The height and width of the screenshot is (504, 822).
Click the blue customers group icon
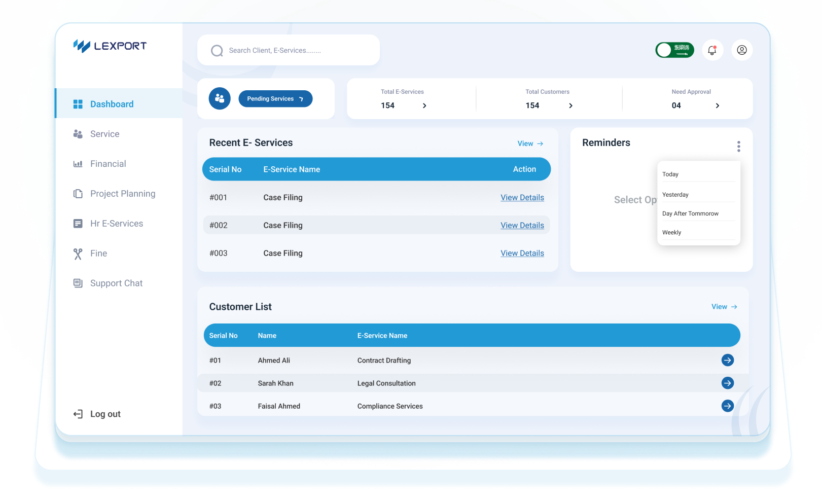click(220, 98)
